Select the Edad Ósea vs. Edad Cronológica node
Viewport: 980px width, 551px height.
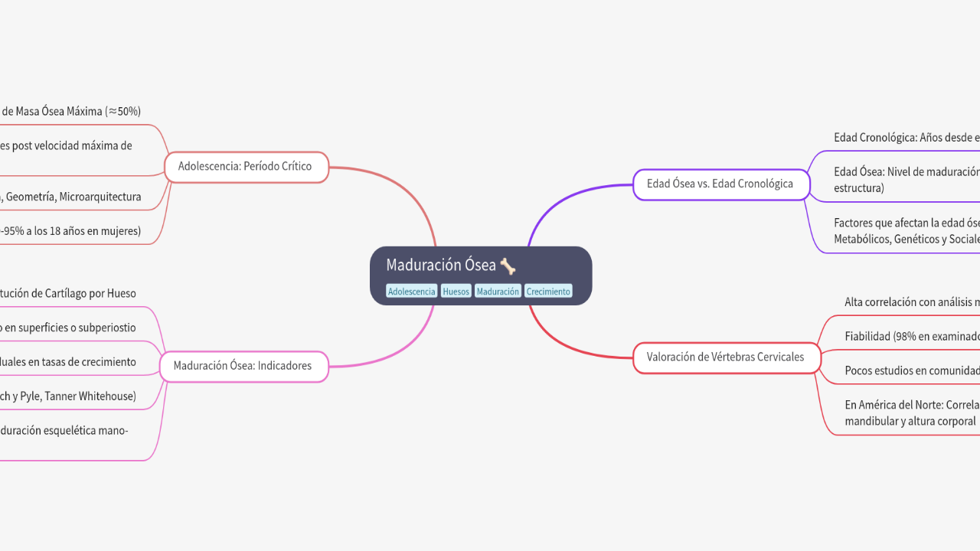click(x=721, y=184)
